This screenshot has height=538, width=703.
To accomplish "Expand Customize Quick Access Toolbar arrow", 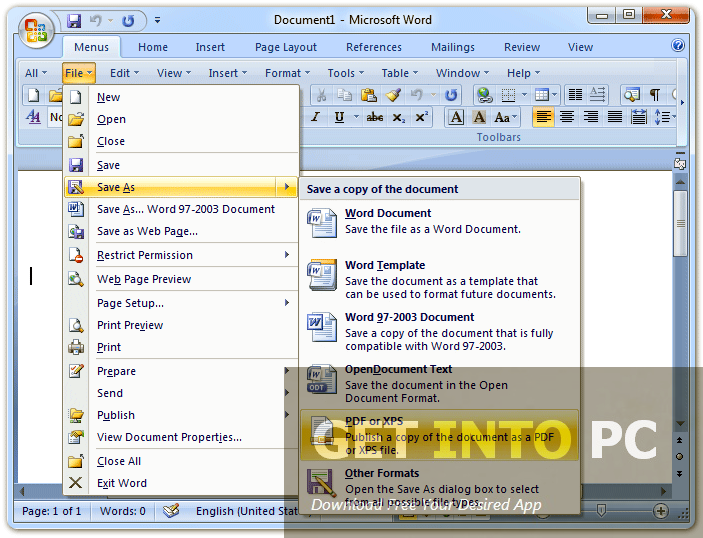I will click(x=157, y=20).
